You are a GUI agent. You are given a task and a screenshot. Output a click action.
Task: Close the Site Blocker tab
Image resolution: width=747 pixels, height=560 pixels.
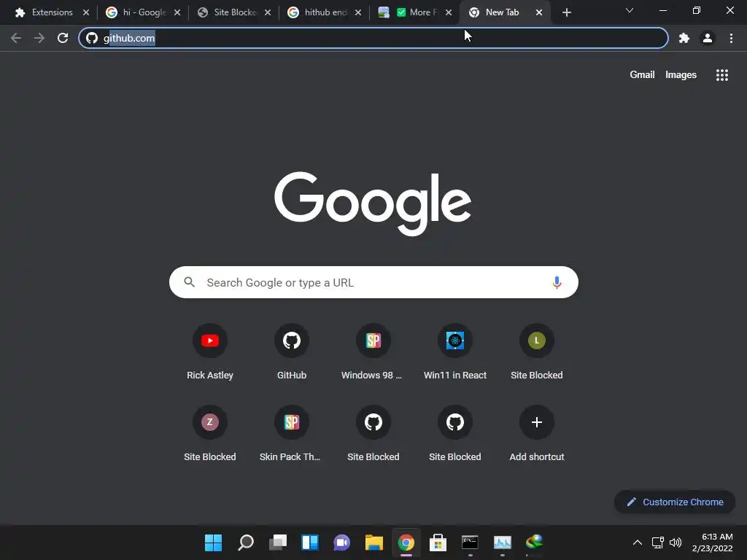coord(268,12)
